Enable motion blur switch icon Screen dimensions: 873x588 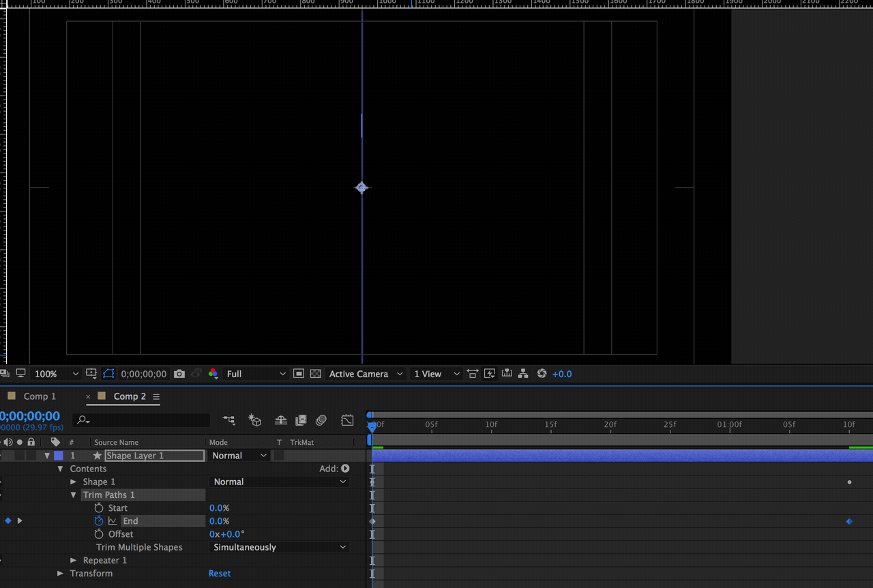[321, 420]
